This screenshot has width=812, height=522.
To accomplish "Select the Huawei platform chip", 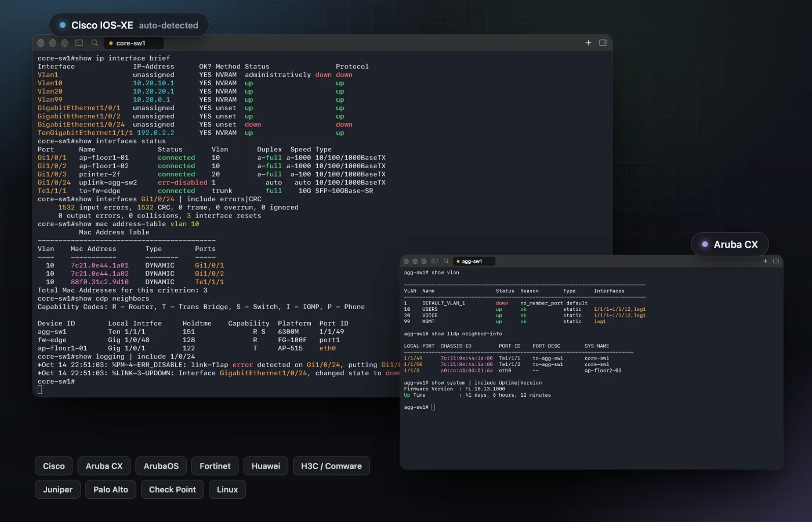I will 266,466.
